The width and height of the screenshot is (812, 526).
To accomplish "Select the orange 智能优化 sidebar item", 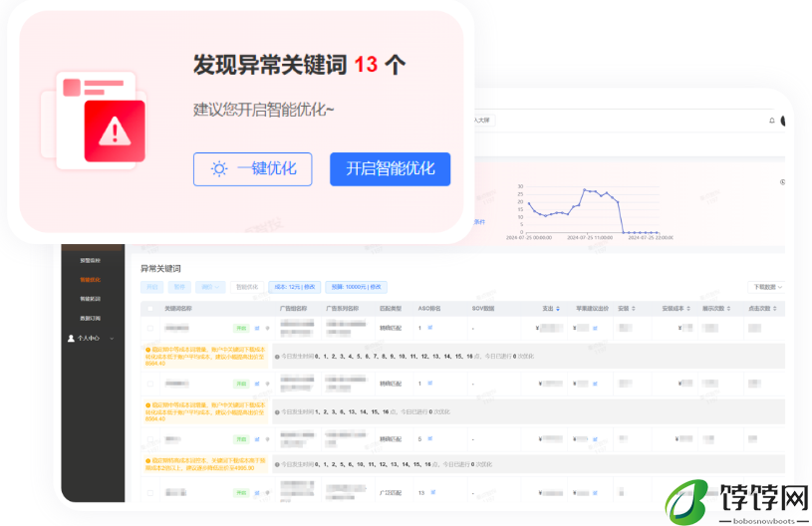I will 90,280.
